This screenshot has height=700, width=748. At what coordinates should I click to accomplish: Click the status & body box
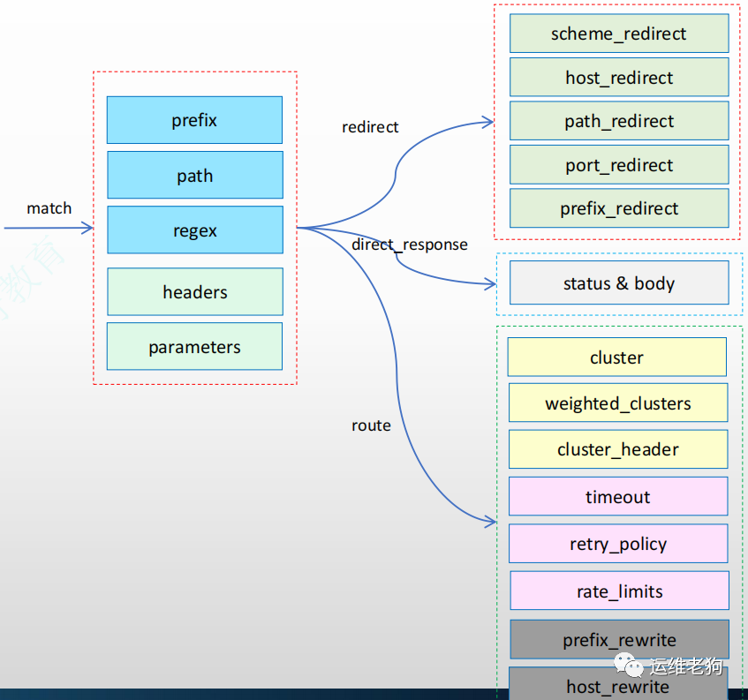click(x=619, y=282)
